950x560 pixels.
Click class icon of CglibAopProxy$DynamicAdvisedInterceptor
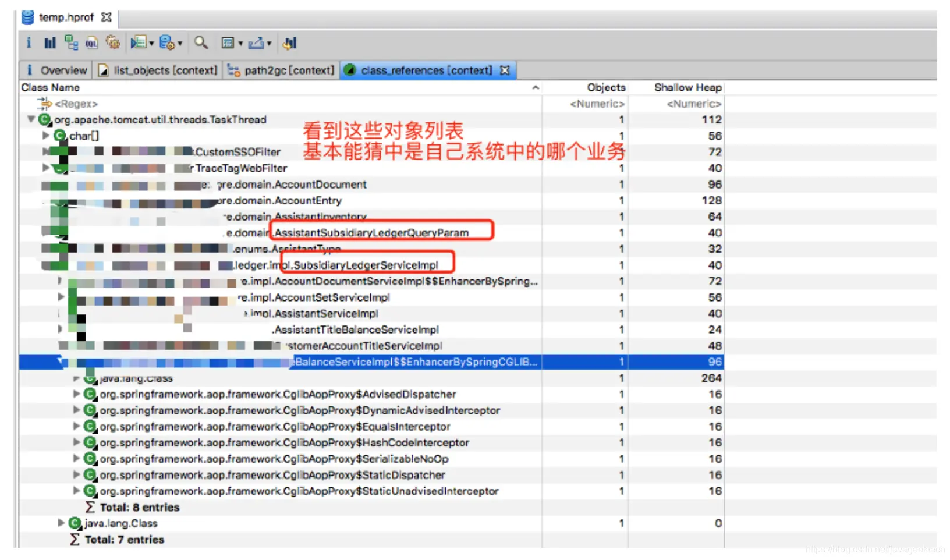[90, 410]
